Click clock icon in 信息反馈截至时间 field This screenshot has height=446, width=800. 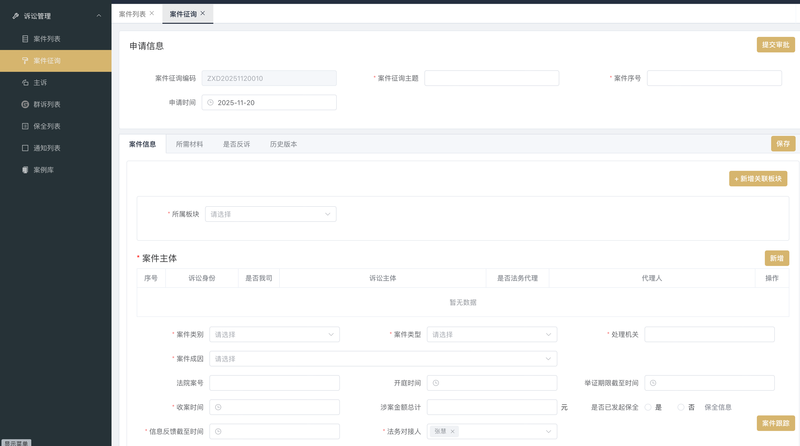coord(218,432)
